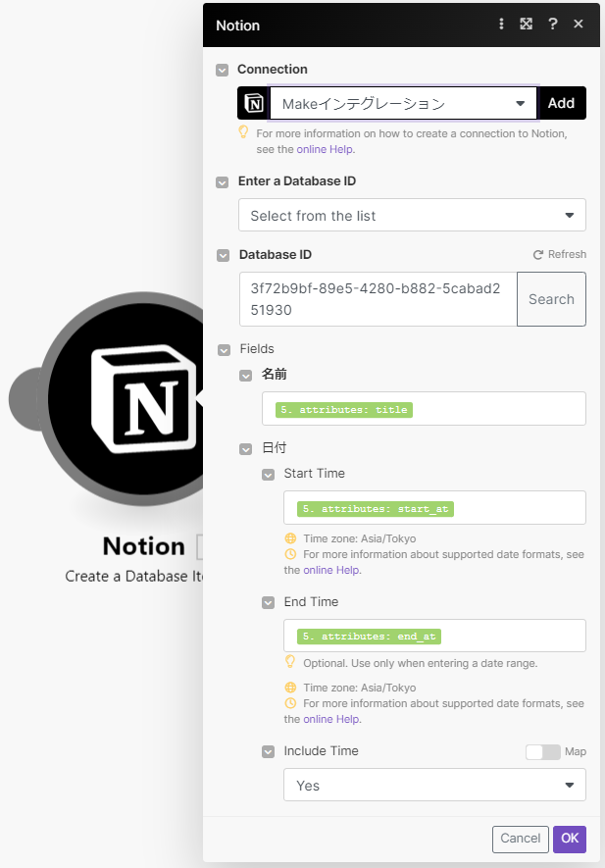The image size is (605, 868).
Task: Click the Search button for Database ID
Action: point(551,299)
